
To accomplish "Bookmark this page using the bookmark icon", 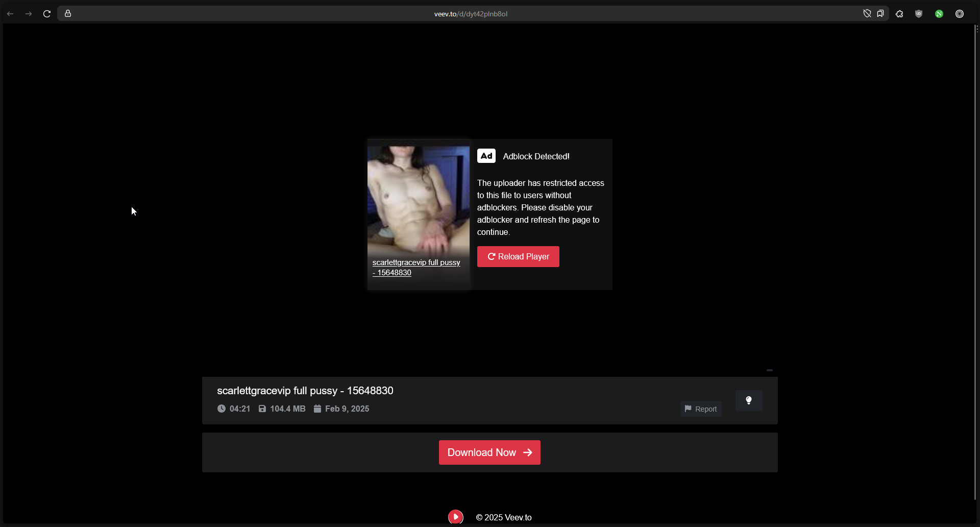I will 880,14.
